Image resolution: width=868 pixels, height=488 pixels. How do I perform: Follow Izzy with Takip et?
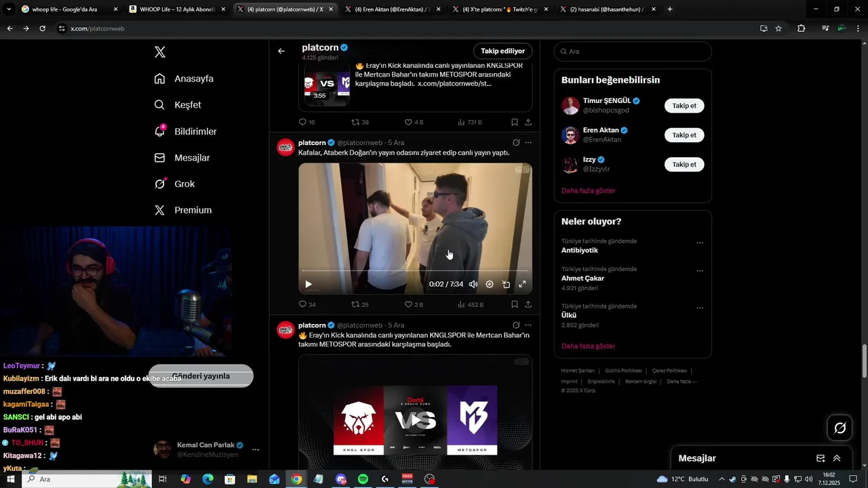(x=684, y=165)
